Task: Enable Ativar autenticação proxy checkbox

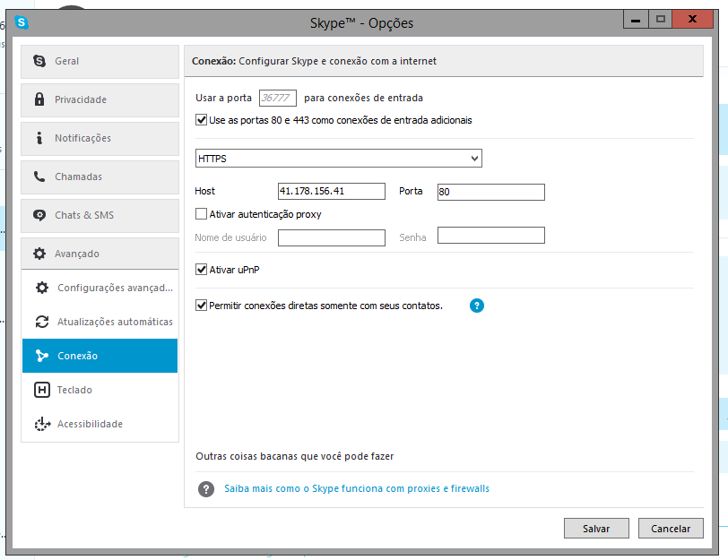Action: click(201, 214)
